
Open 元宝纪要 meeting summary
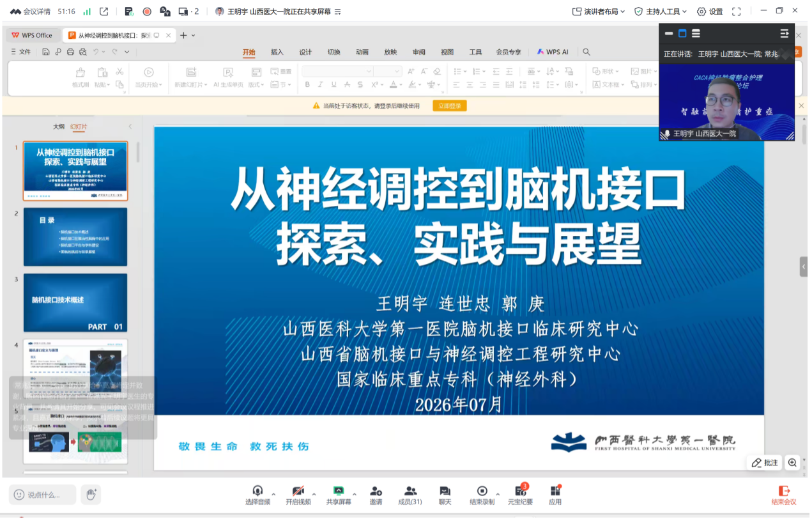[520, 495]
